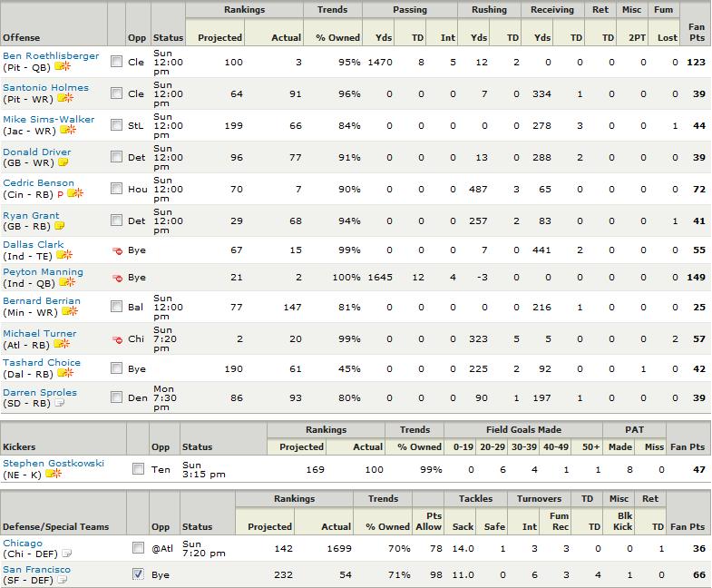Select San Francisco's 66 fan points
The image size is (712, 588).
click(698, 574)
